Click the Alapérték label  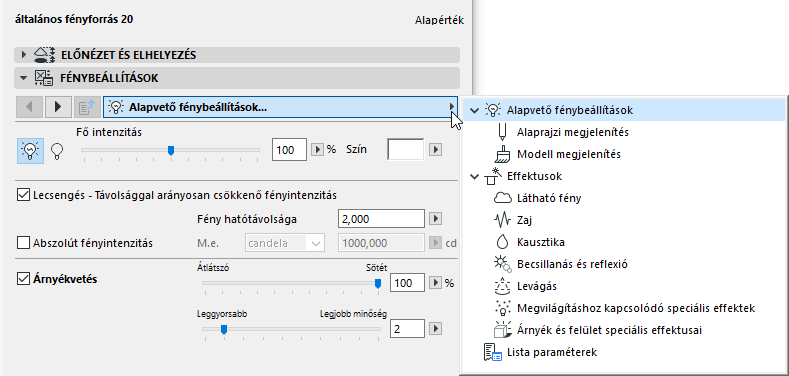click(x=439, y=21)
